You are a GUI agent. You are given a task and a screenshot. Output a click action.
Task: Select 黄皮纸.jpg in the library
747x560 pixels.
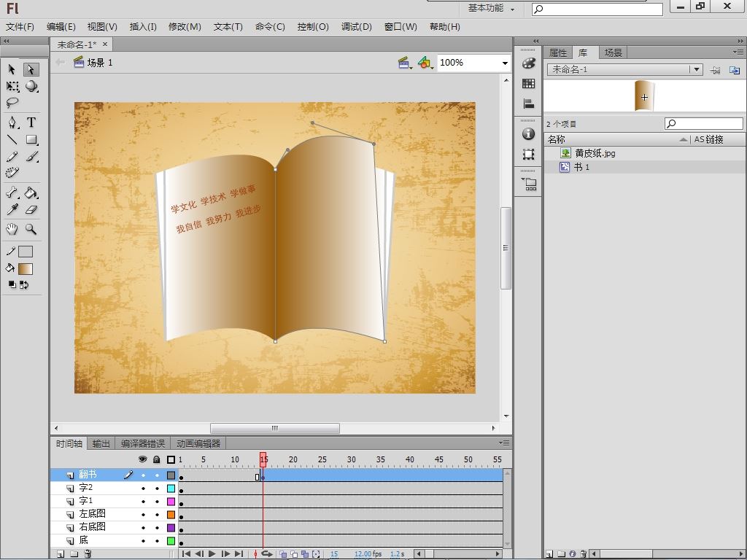coord(595,153)
